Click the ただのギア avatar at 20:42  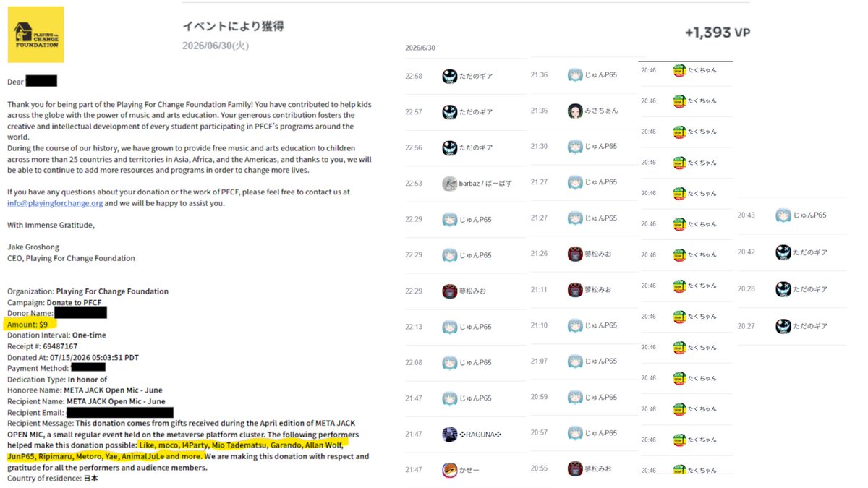[783, 252]
